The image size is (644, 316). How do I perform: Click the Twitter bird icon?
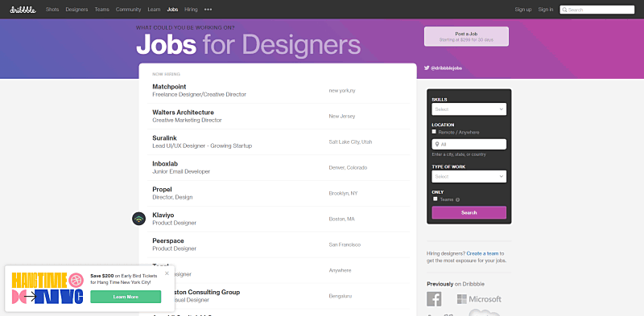pos(427,68)
